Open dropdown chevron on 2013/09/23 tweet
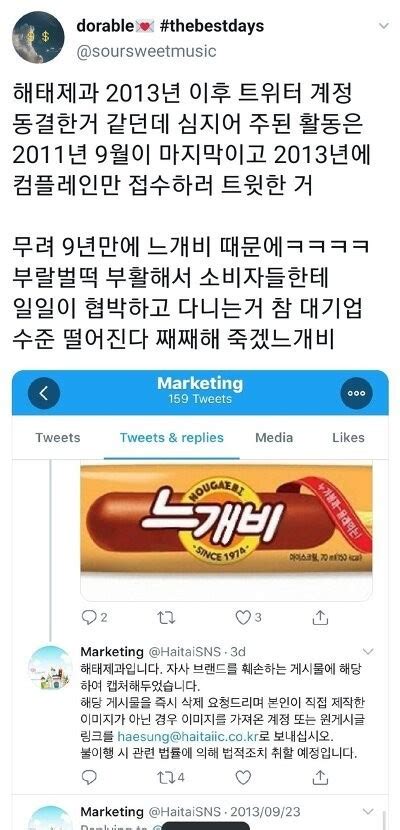Viewport: 400px width, 830px height. pyautogui.click(x=368, y=811)
